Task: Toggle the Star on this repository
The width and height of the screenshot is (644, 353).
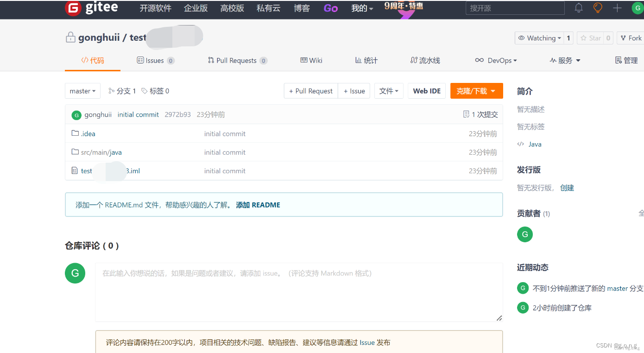Action: [x=592, y=38]
